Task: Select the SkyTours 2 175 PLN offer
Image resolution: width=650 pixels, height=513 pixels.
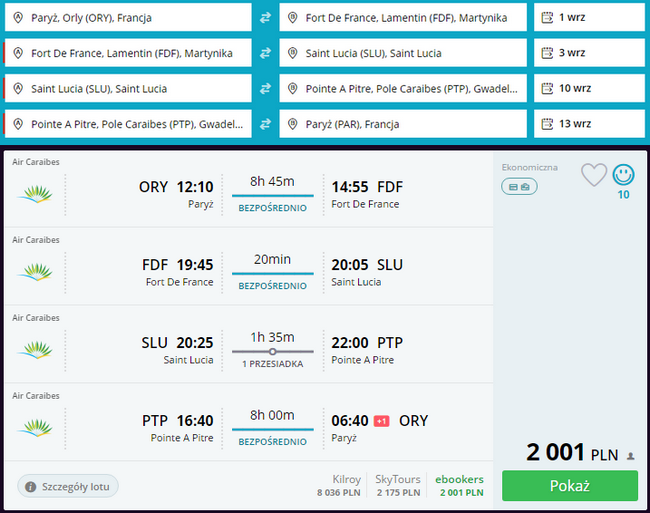Action: [x=399, y=486]
